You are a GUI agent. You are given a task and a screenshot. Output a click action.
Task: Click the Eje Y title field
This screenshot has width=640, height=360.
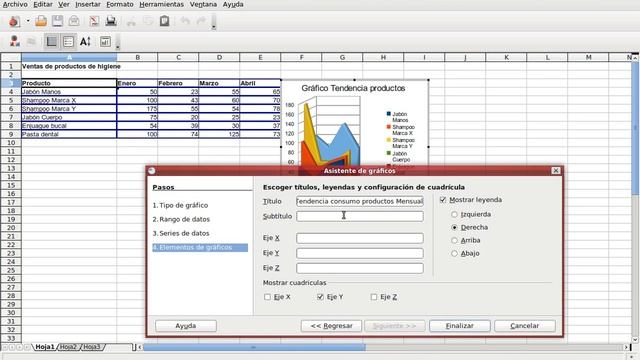pyautogui.click(x=360, y=253)
